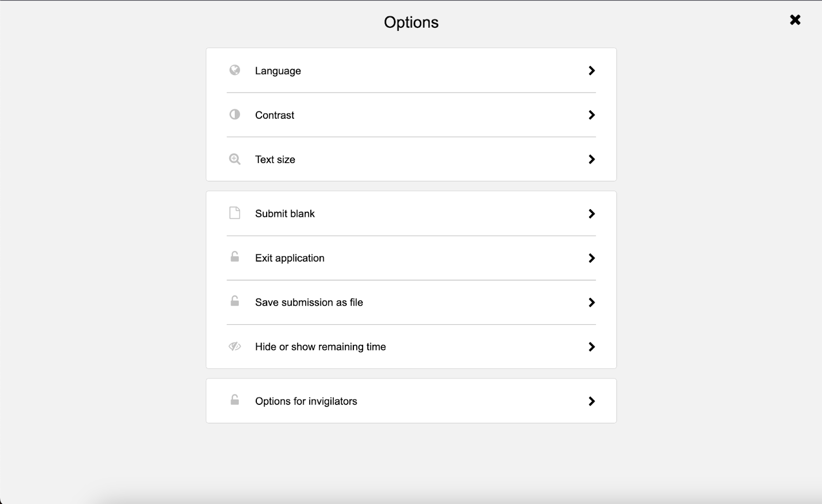
Task: Click the crossed-eye icon for remaining time
Action: pos(235,346)
